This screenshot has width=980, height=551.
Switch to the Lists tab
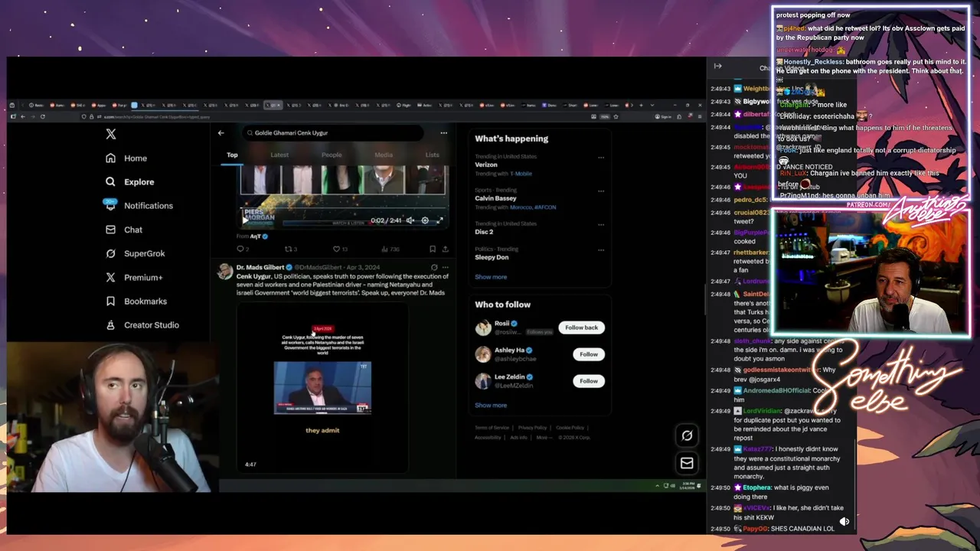pyautogui.click(x=433, y=155)
